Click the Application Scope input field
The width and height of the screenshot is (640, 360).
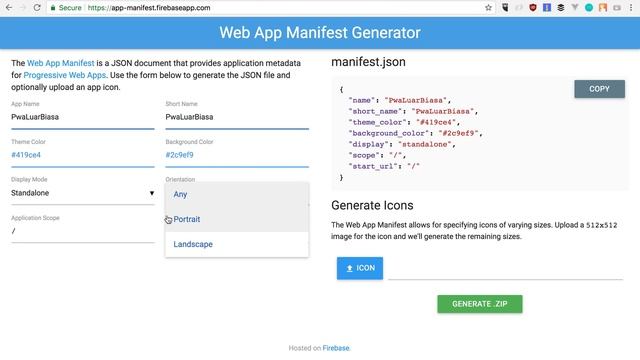[83, 231]
